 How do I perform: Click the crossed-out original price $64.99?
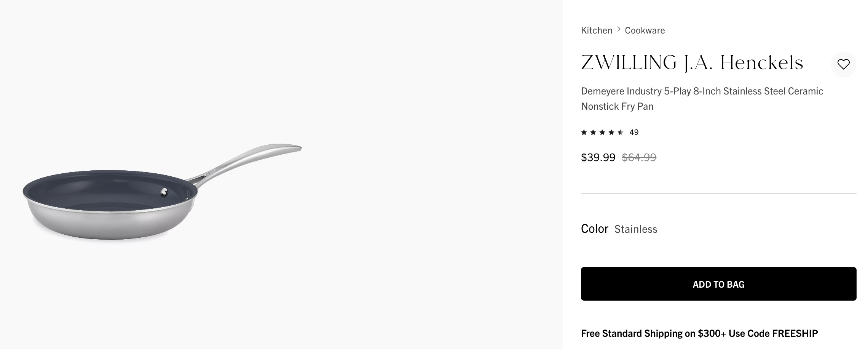[x=639, y=157]
